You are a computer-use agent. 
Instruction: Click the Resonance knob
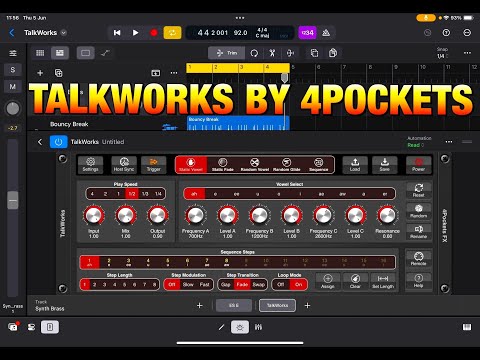[387, 215]
